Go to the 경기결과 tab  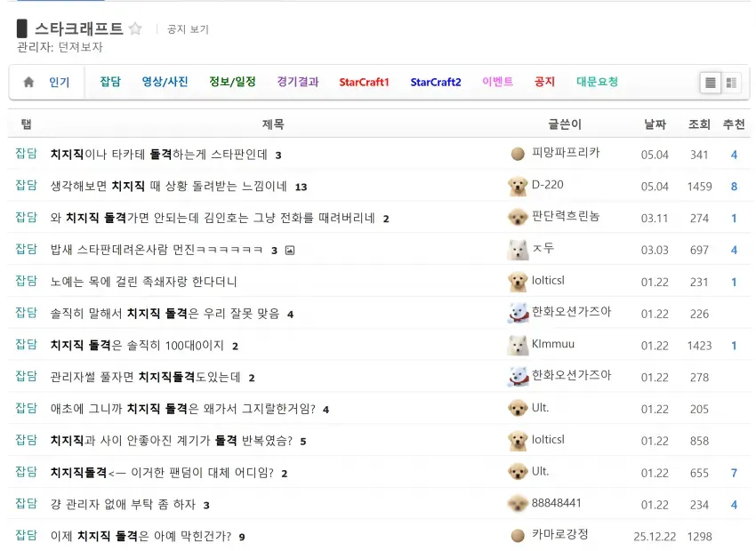click(x=298, y=82)
